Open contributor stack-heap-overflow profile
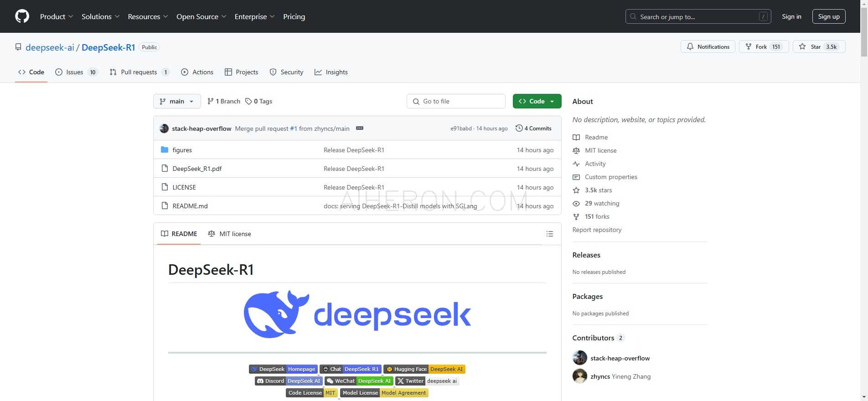This screenshot has height=401, width=868. 620,358
